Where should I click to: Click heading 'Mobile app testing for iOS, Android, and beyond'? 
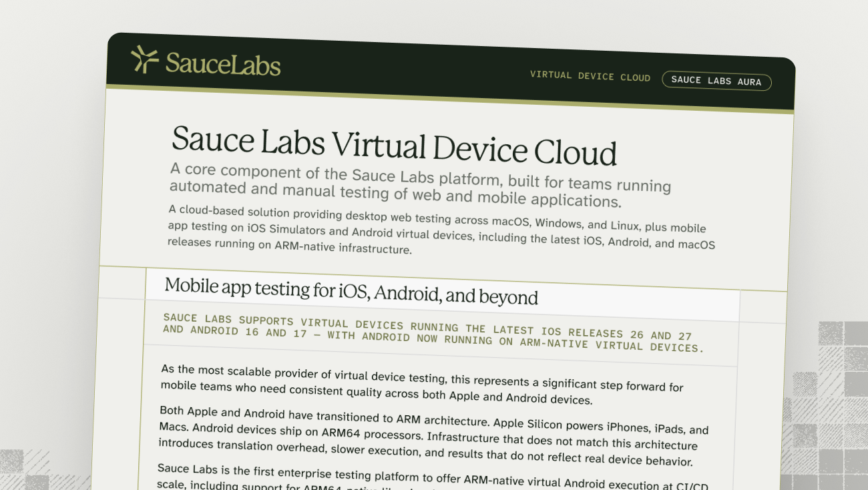(x=351, y=291)
